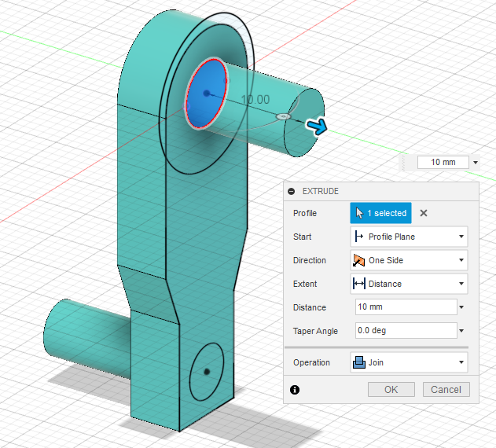Click the Profile Plane start icon

pyautogui.click(x=359, y=237)
